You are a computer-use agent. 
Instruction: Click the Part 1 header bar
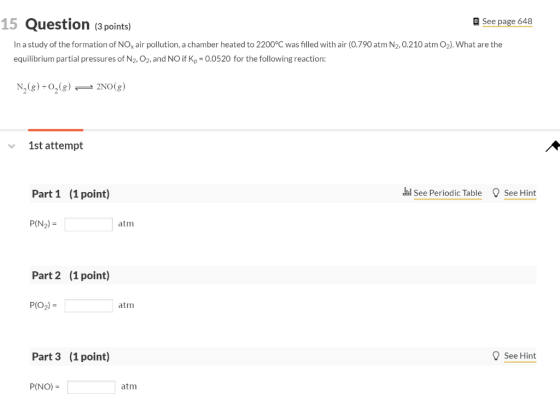[x=282, y=194]
